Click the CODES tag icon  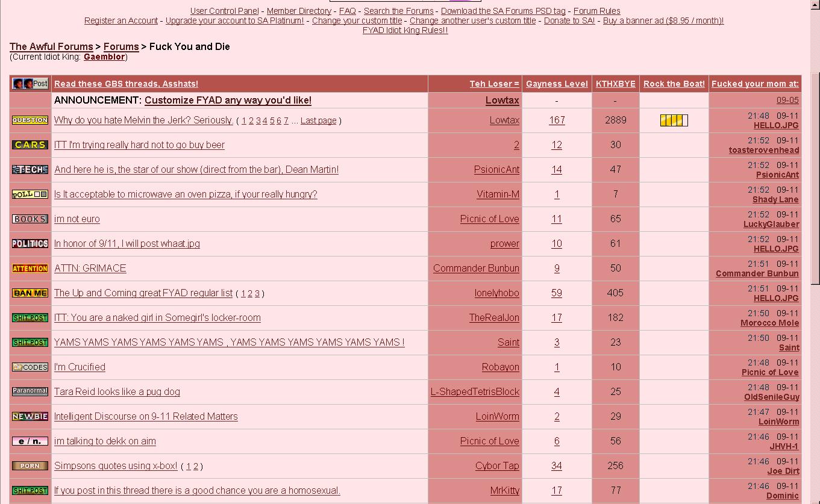tap(30, 367)
